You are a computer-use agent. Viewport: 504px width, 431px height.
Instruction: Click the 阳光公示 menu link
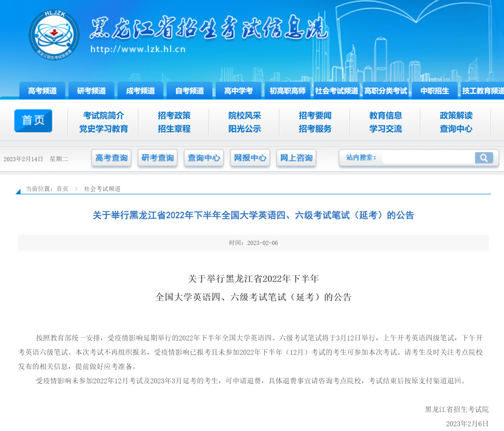coord(245,129)
